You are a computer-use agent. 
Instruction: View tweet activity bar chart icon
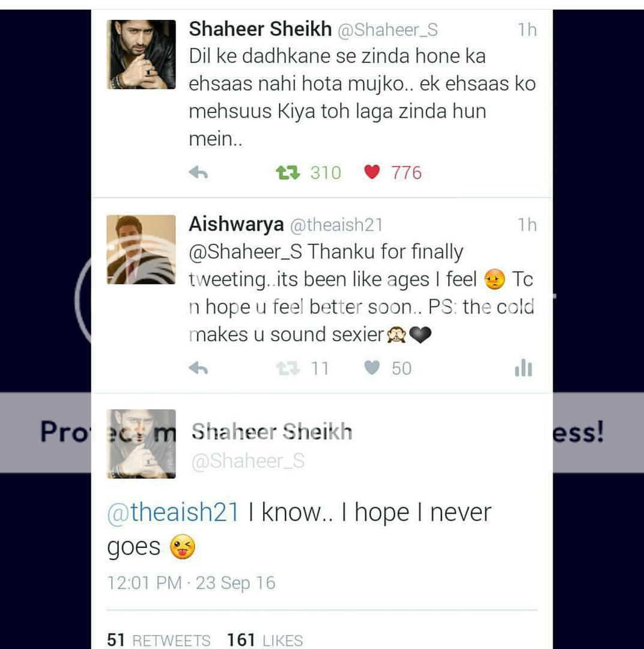[x=524, y=368]
